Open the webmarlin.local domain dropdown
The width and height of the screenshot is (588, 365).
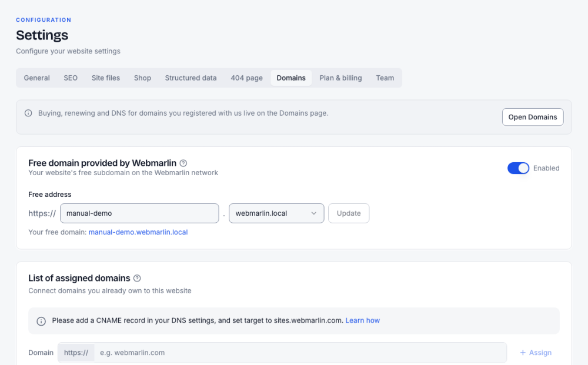click(276, 213)
